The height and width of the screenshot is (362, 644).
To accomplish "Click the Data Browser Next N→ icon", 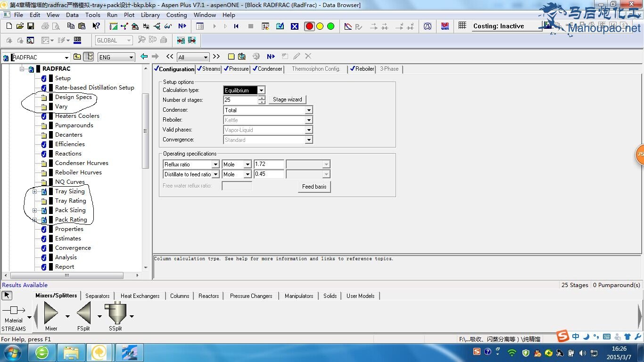I will [271, 57].
